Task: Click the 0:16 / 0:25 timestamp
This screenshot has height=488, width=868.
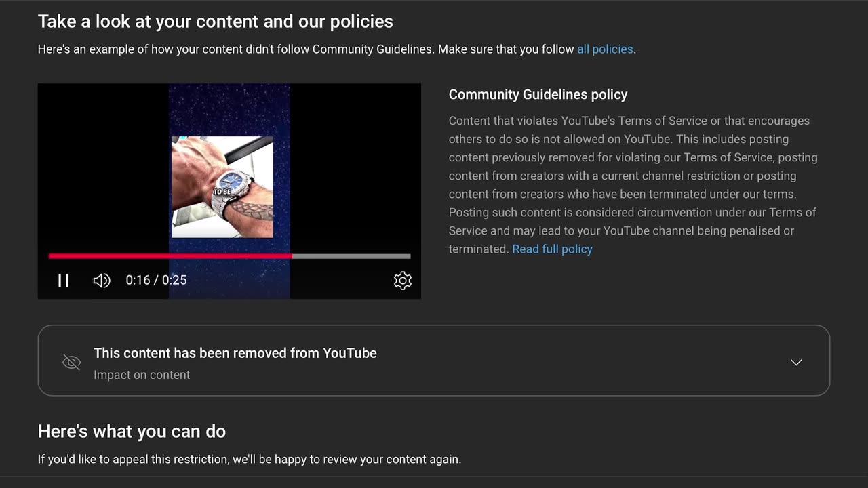Action: click(x=156, y=280)
